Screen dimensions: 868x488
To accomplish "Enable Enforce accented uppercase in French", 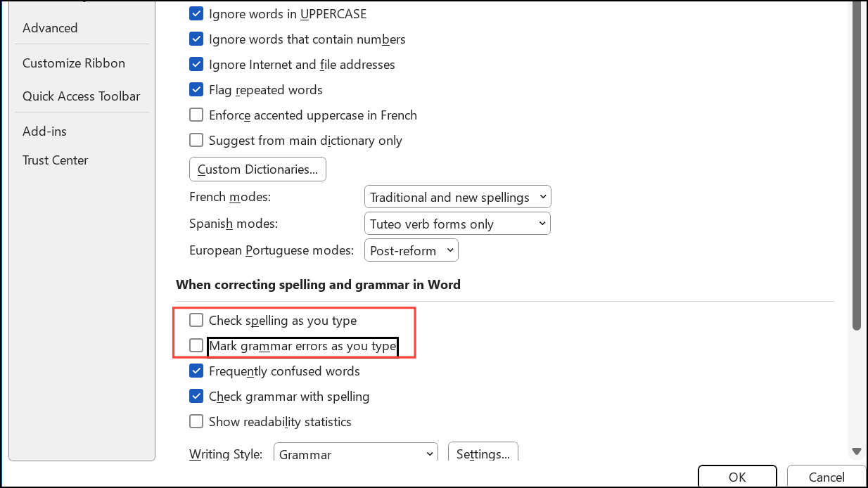I will [196, 115].
